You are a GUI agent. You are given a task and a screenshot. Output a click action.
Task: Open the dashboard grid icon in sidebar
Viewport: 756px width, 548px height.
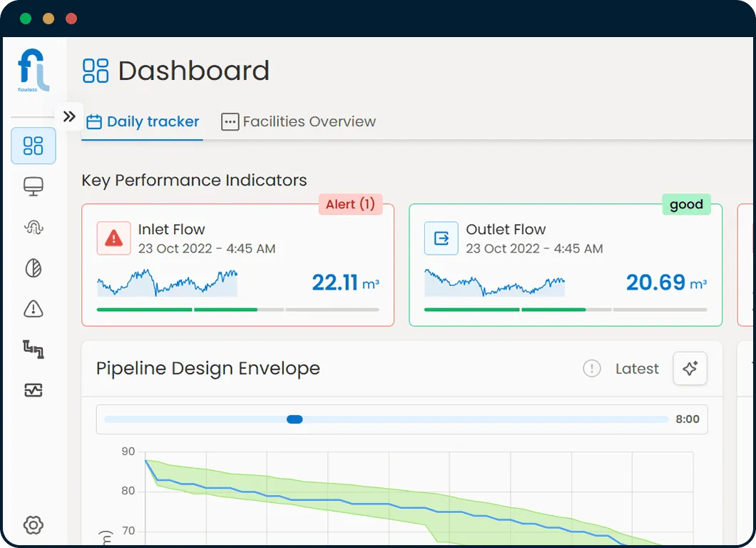click(x=34, y=146)
